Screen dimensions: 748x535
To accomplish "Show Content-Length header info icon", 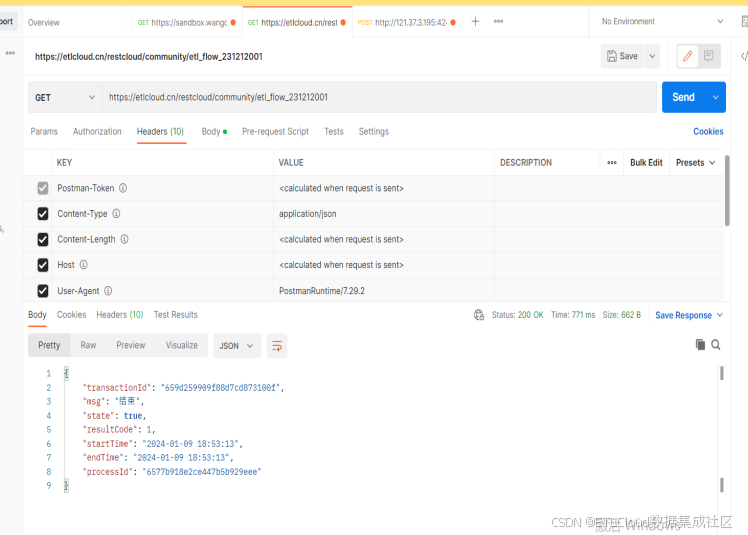I will click(x=125, y=239).
